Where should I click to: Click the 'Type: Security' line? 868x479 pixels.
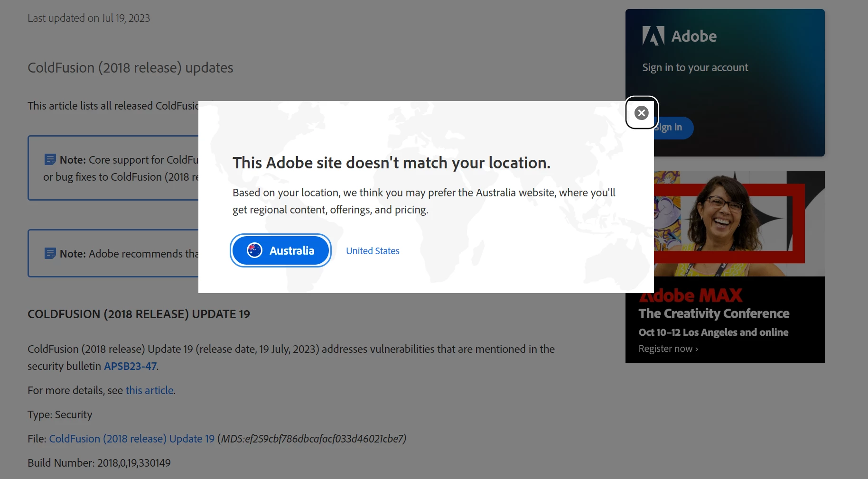pos(60,415)
